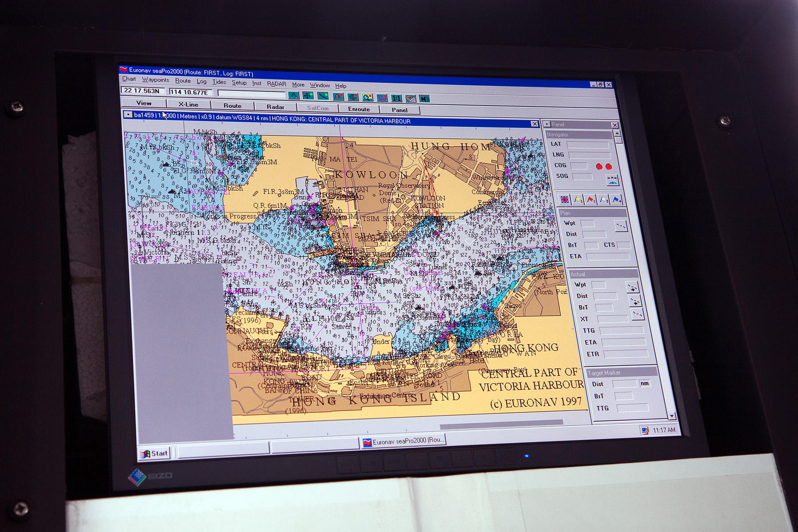This screenshot has width=798, height=532.
Task: Open the Route menu in menu bar
Action: point(183,81)
